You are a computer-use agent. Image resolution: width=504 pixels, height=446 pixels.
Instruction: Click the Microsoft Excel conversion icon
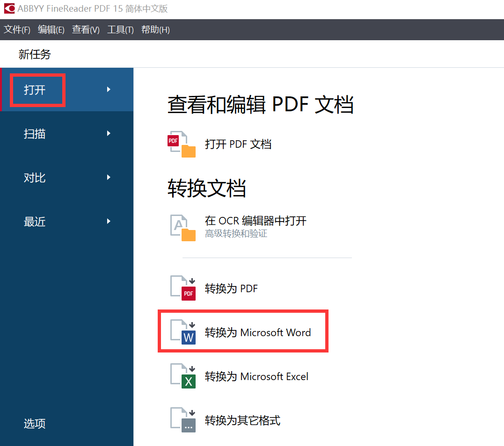point(183,376)
